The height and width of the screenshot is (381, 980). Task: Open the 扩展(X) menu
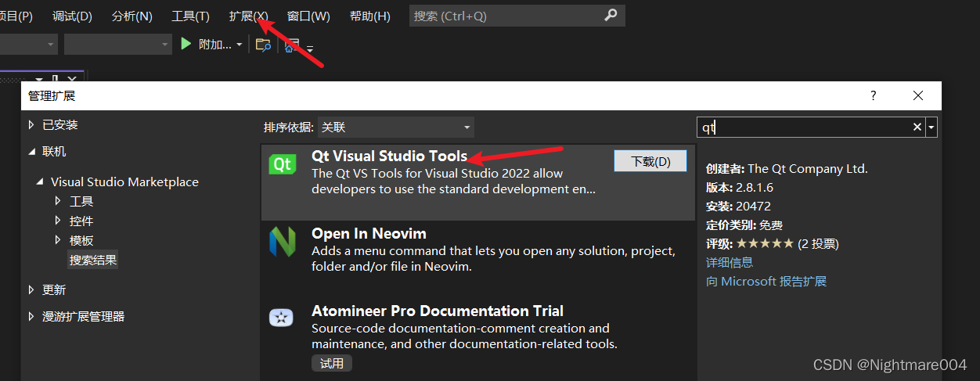coord(249,16)
